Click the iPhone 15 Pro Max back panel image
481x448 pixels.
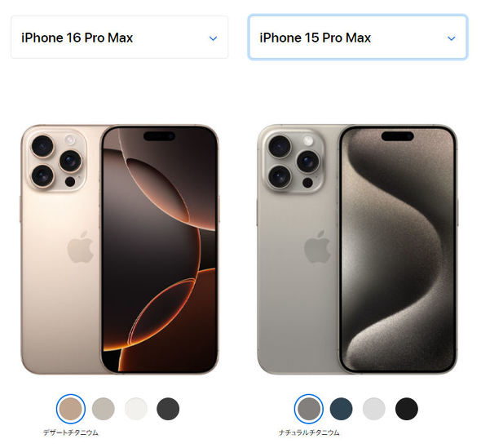pyautogui.click(x=298, y=250)
